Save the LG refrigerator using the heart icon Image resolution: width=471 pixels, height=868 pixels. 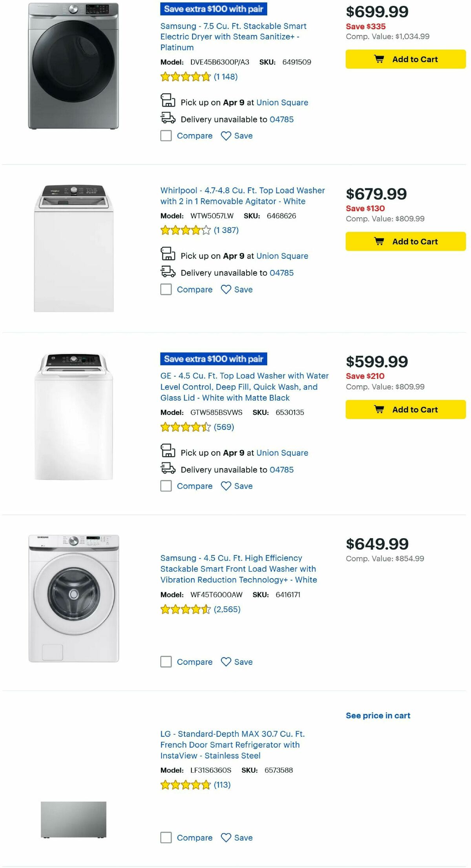click(226, 838)
